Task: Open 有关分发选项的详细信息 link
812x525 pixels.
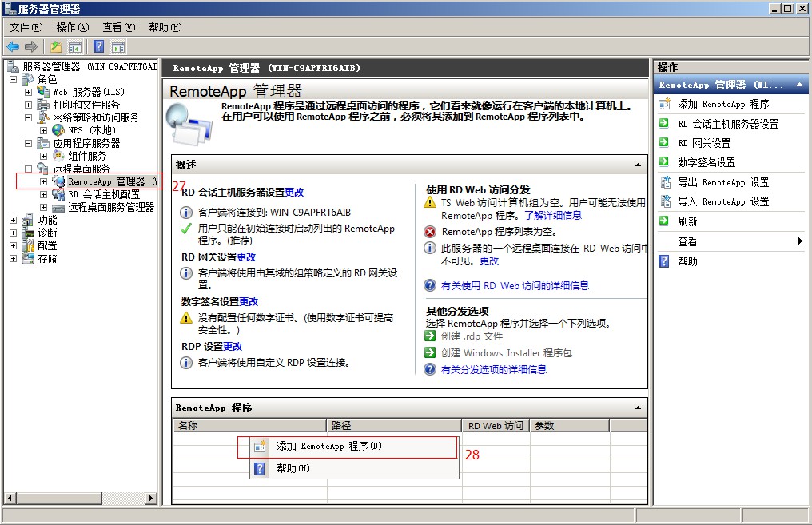Action: [x=494, y=369]
